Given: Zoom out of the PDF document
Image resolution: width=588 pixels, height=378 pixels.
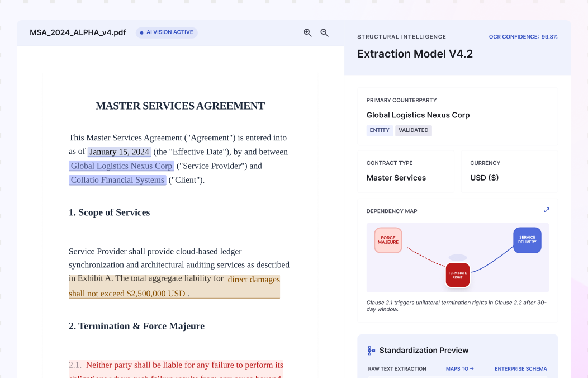Looking at the screenshot, I should [x=324, y=32].
